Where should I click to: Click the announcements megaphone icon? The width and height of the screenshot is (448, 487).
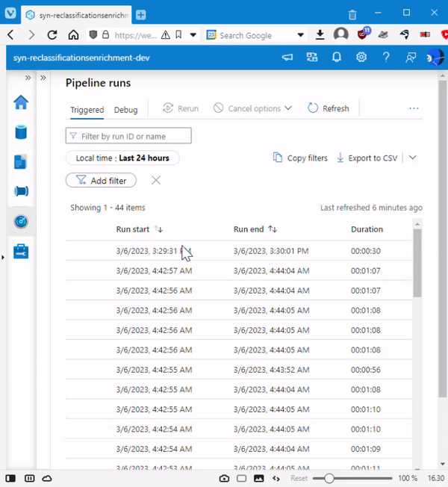[287, 58]
